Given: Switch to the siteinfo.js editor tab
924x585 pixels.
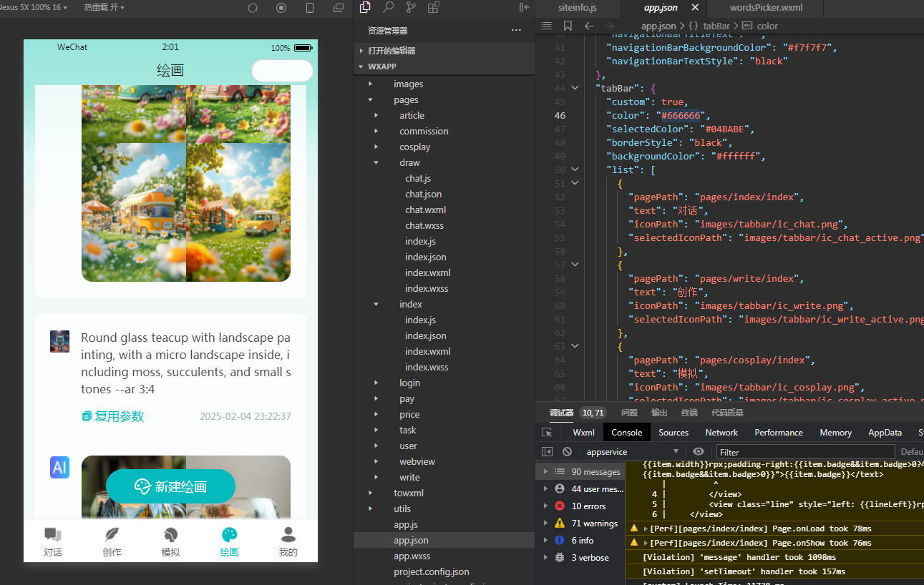Looking at the screenshot, I should (578, 7).
